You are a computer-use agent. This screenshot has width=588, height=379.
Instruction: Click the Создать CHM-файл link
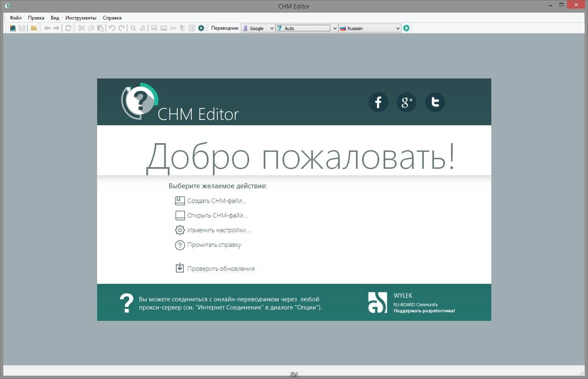click(x=217, y=201)
